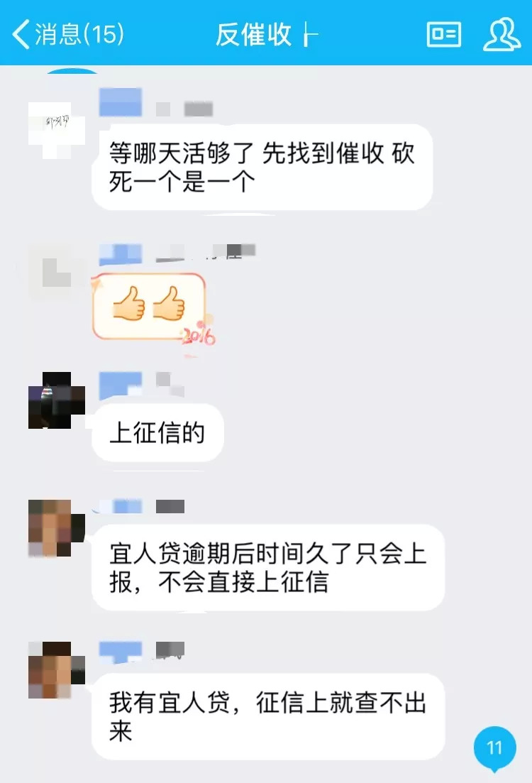The height and width of the screenshot is (783, 532).
Task: Open dark avatar beside 上征信的 message
Action: point(57,400)
